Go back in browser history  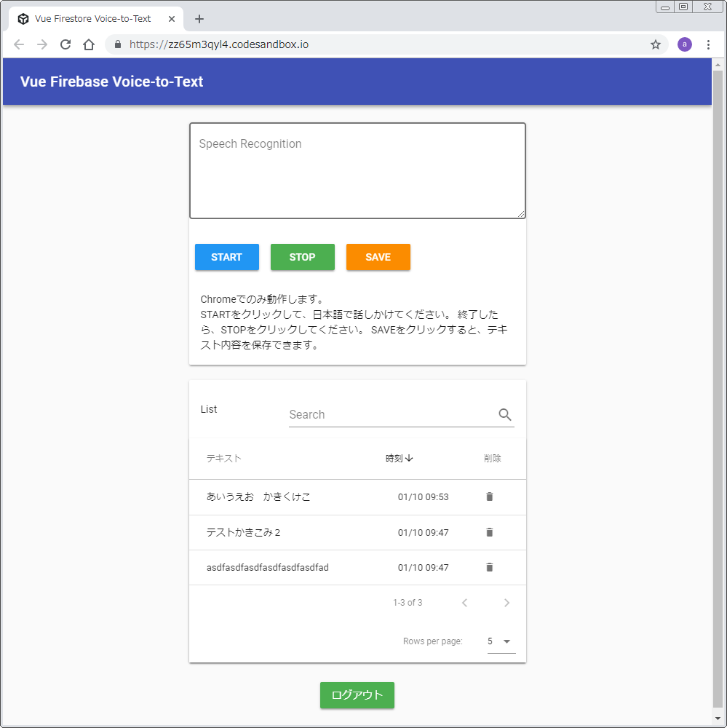click(x=19, y=44)
